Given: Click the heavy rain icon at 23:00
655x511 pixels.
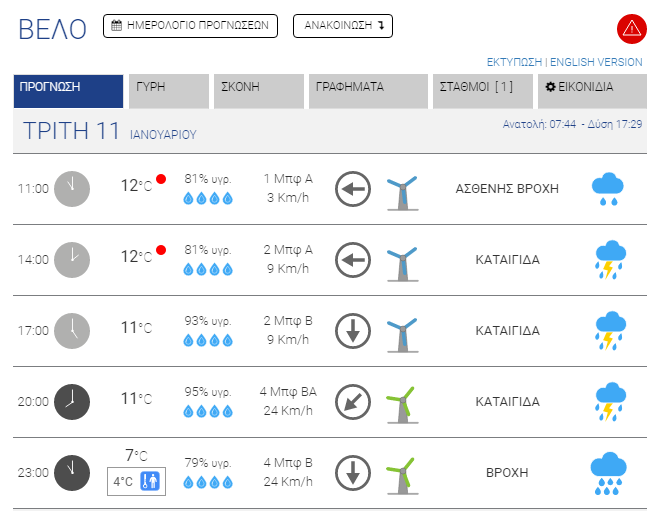Looking at the screenshot, I should (608, 472).
